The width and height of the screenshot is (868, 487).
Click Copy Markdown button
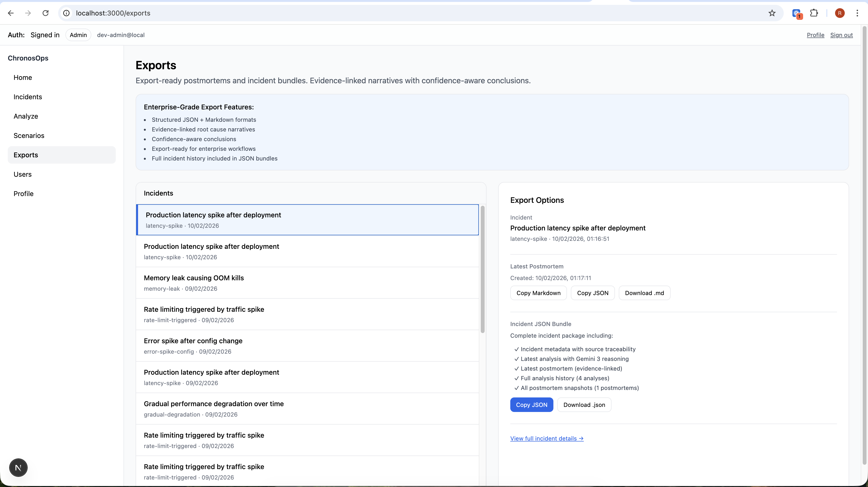[538, 293]
